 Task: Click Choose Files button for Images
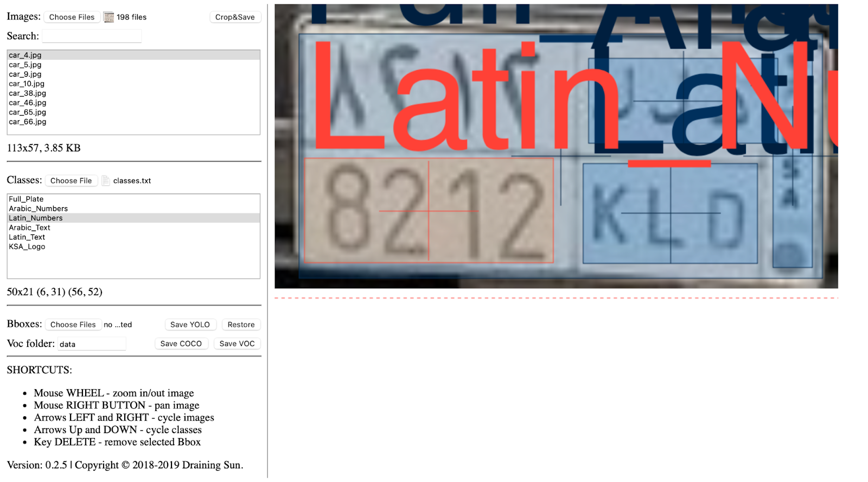point(72,17)
